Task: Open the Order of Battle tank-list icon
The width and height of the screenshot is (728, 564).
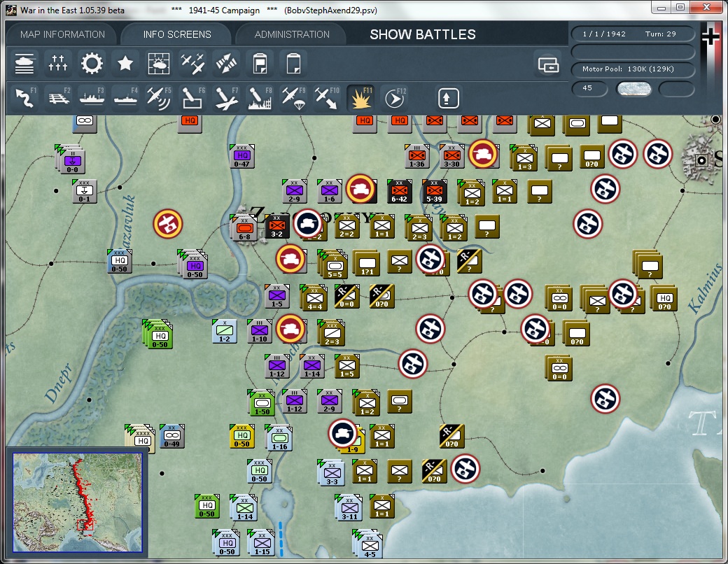Action: tap(24, 64)
